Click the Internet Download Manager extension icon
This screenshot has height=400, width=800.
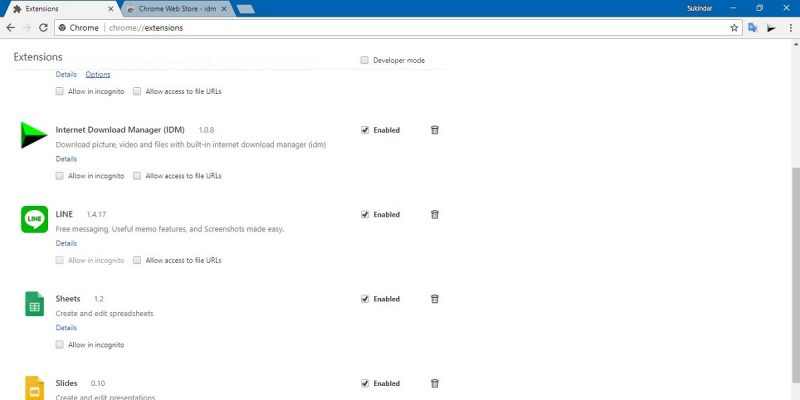coord(34,135)
